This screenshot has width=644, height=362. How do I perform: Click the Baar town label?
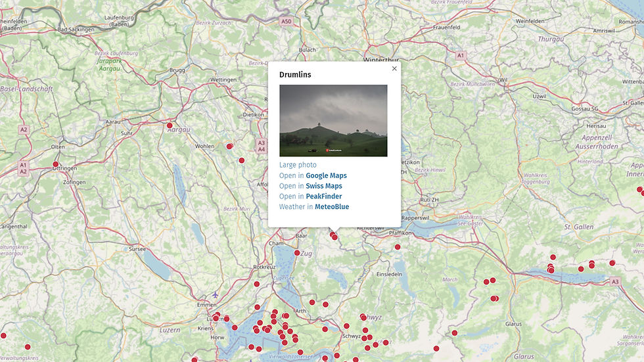[x=301, y=236]
